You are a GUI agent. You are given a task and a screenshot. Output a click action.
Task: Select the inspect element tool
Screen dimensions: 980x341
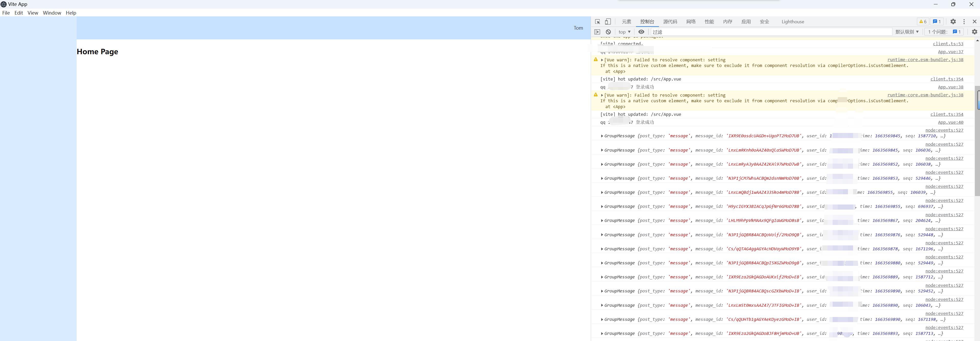pyautogui.click(x=597, y=22)
